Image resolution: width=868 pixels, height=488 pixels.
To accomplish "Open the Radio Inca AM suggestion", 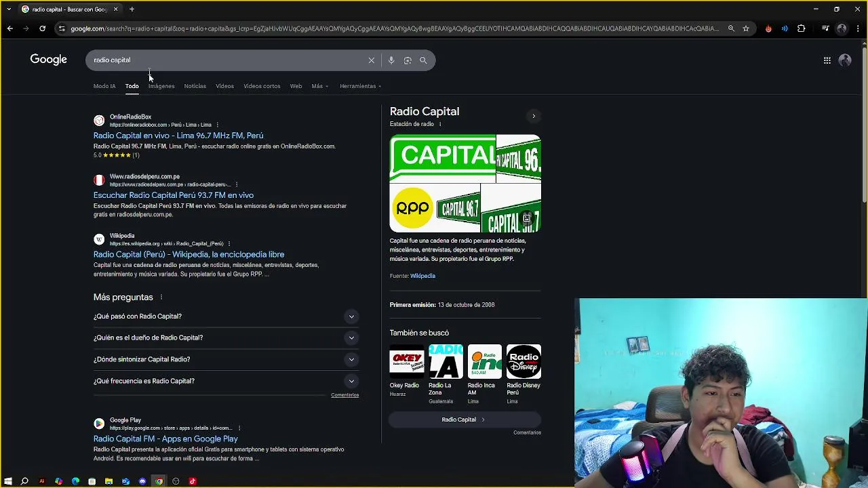I will [x=484, y=374].
